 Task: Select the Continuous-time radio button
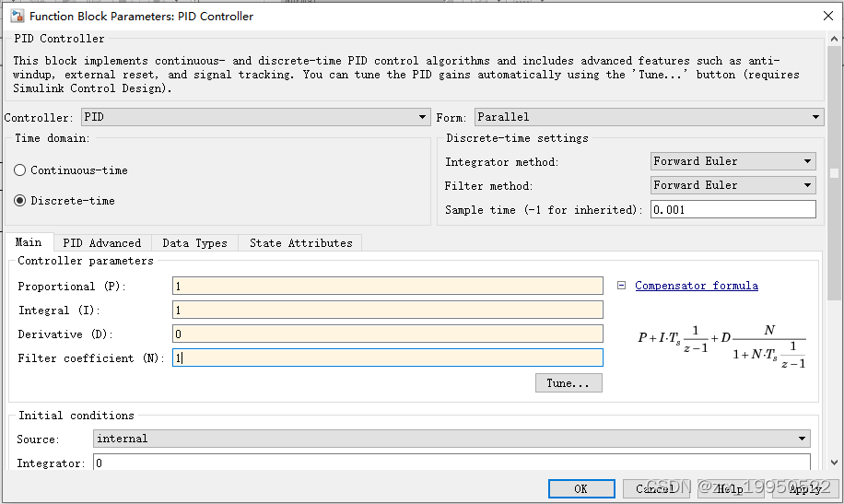coord(20,170)
